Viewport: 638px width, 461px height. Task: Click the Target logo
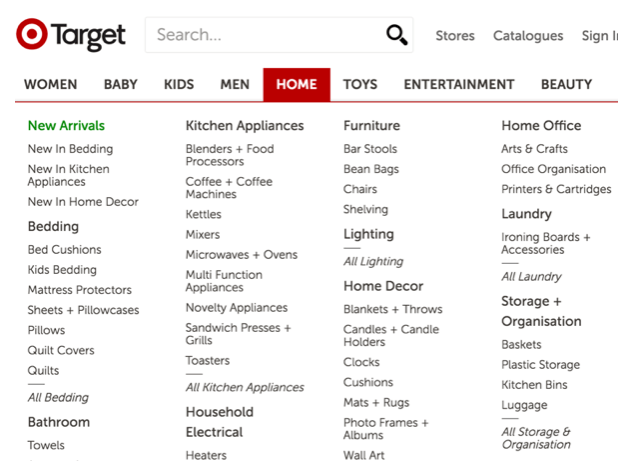click(71, 35)
